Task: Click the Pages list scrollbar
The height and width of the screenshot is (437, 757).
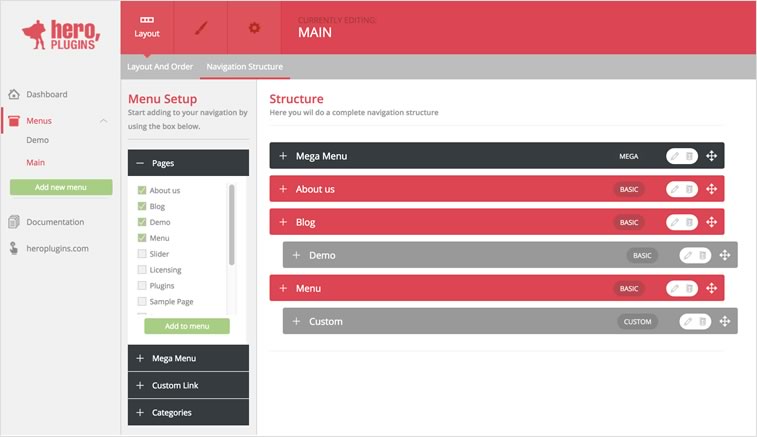Action: point(232,225)
